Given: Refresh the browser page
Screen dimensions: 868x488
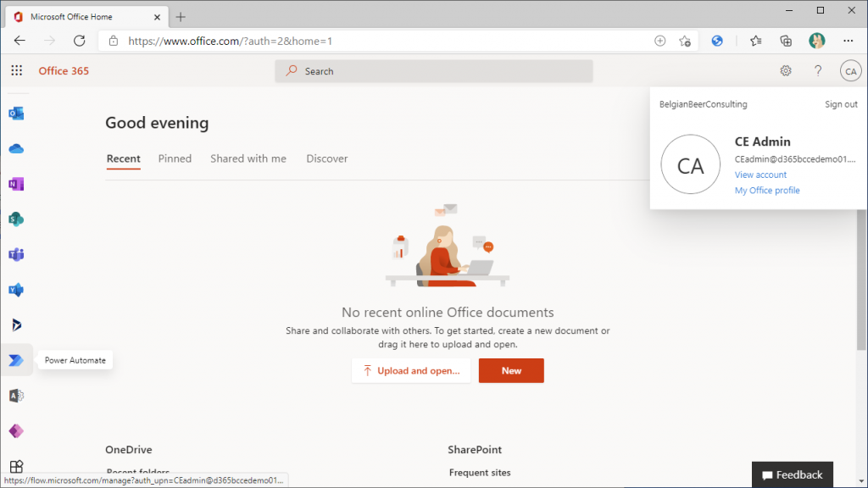Looking at the screenshot, I should point(79,41).
